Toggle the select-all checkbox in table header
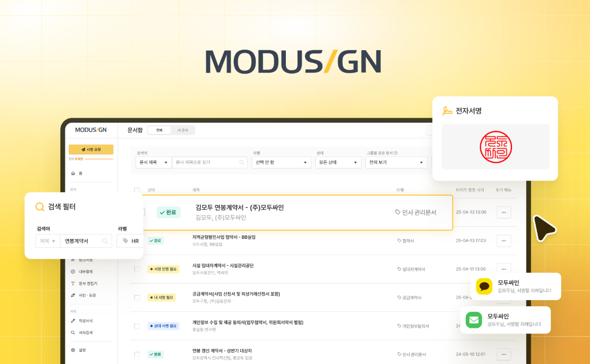This screenshot has height=364, width=590. coord(137,190)
